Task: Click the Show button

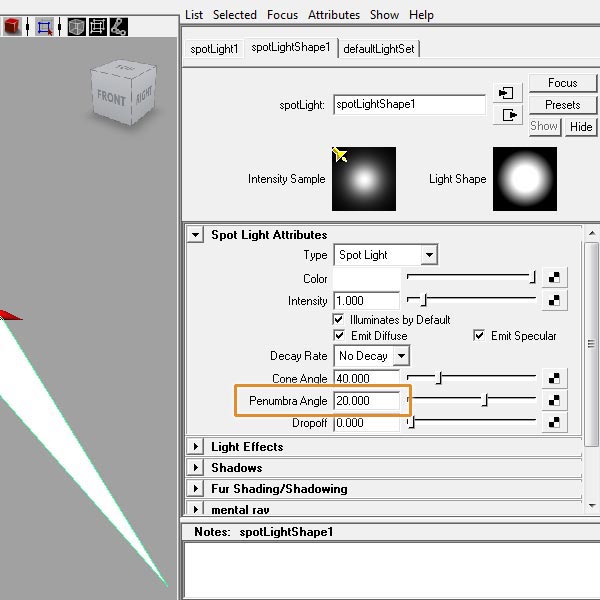Action: pos(544,126)
